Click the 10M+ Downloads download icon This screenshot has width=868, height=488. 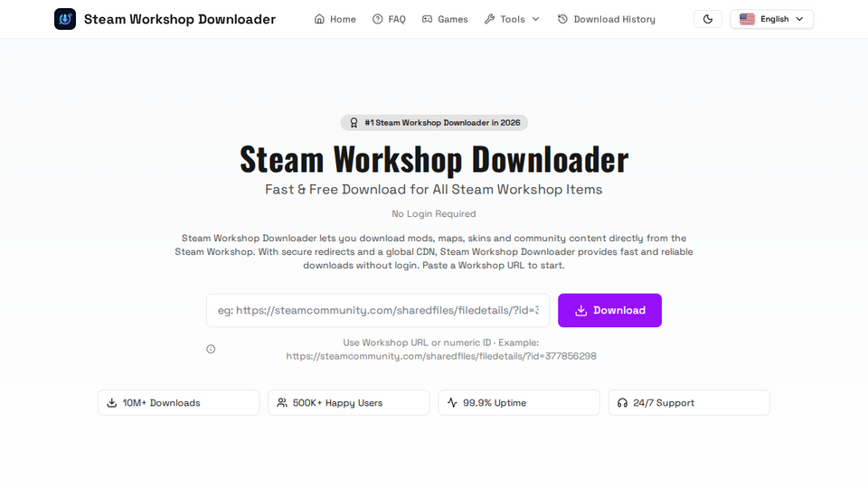[x=112, y=403]
